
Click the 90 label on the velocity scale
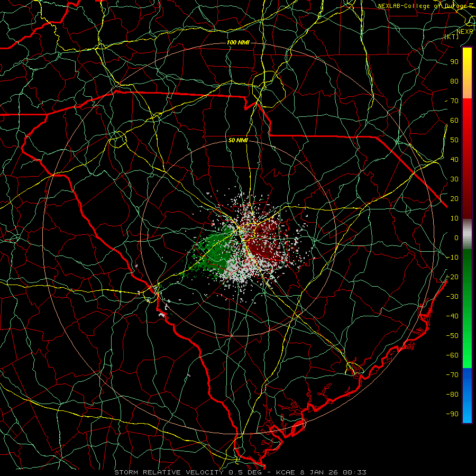click(x=454, y=62)
